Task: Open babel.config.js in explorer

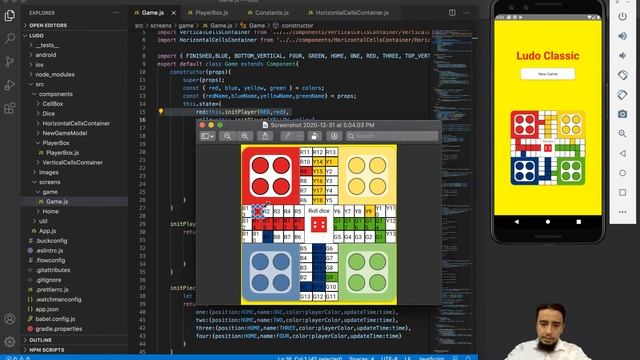Action: (x=55, y=319)
